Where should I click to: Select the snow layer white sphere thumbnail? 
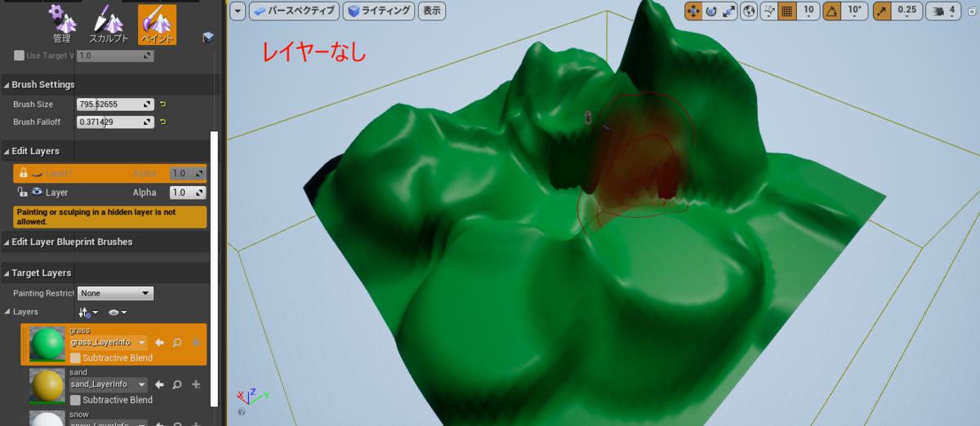(x=47, y=418)
